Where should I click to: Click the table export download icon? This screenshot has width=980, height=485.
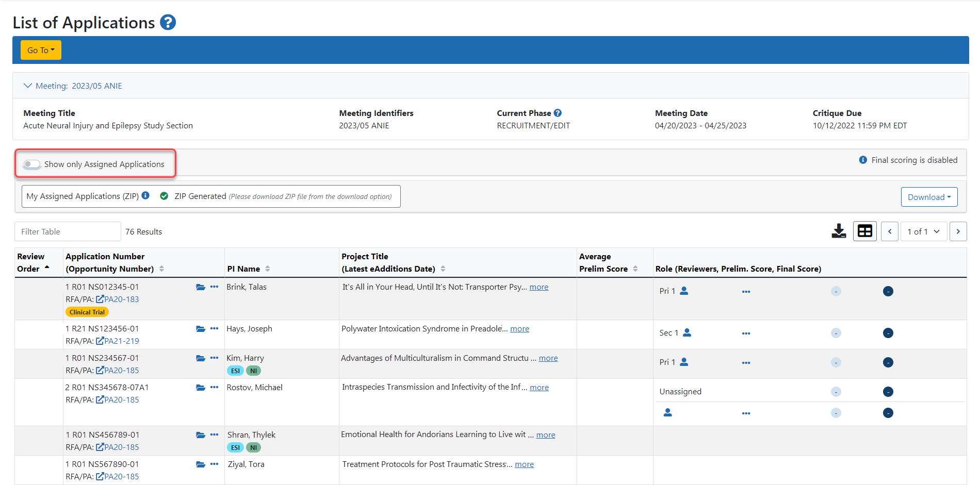(x=839, y=231)
